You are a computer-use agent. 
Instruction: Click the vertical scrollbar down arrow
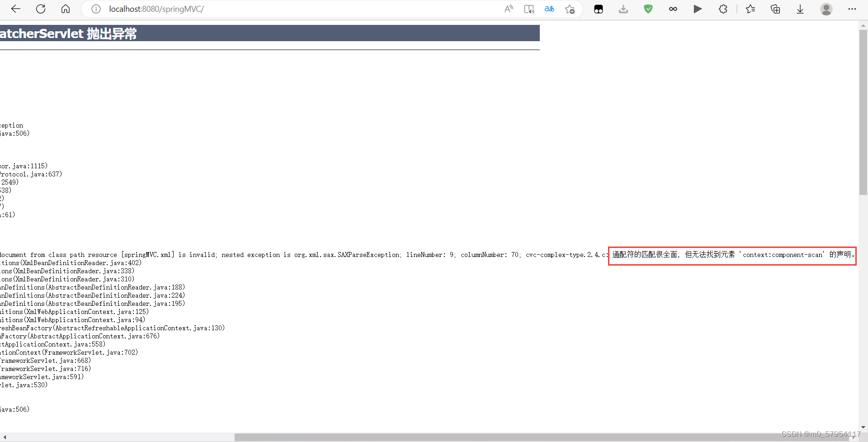(x=863, y=427)
